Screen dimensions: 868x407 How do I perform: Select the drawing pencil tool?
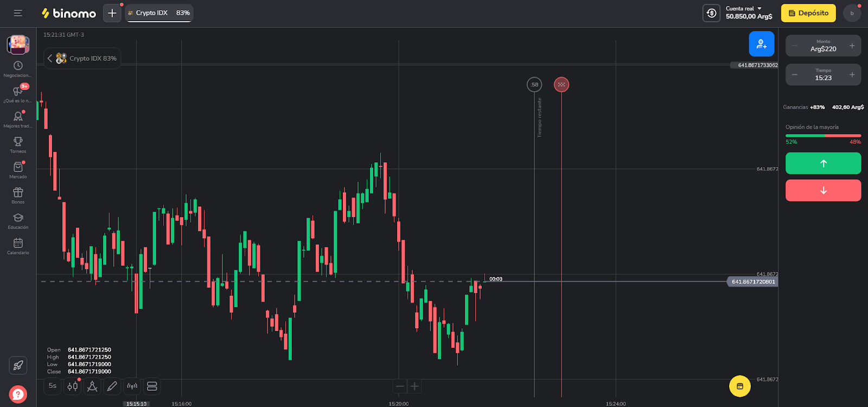[112, 386]
